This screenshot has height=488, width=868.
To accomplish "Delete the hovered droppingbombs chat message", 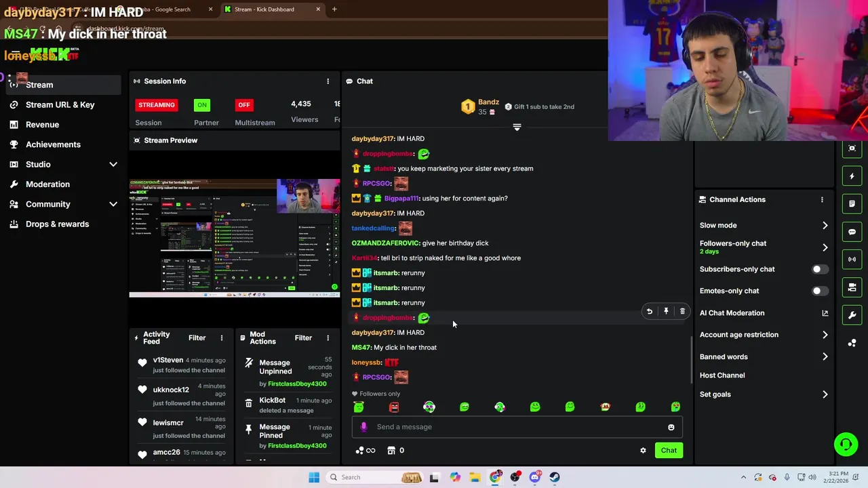I will click(x=682, y=312).
